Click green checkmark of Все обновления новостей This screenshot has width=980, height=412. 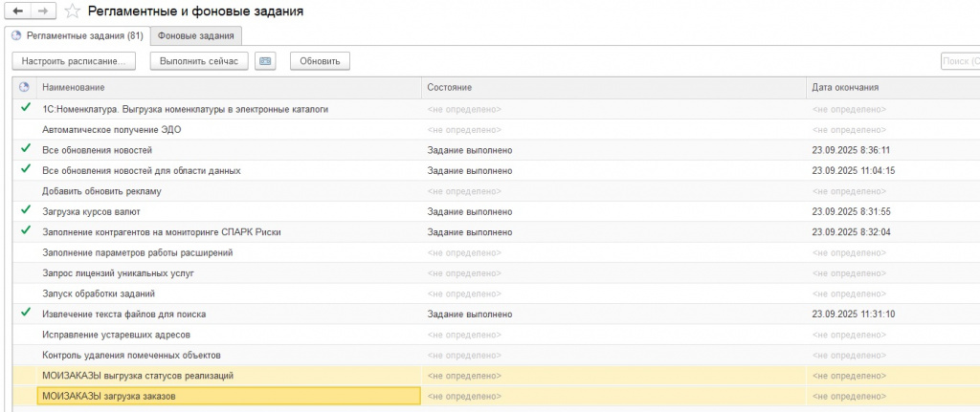coord(25,149)
